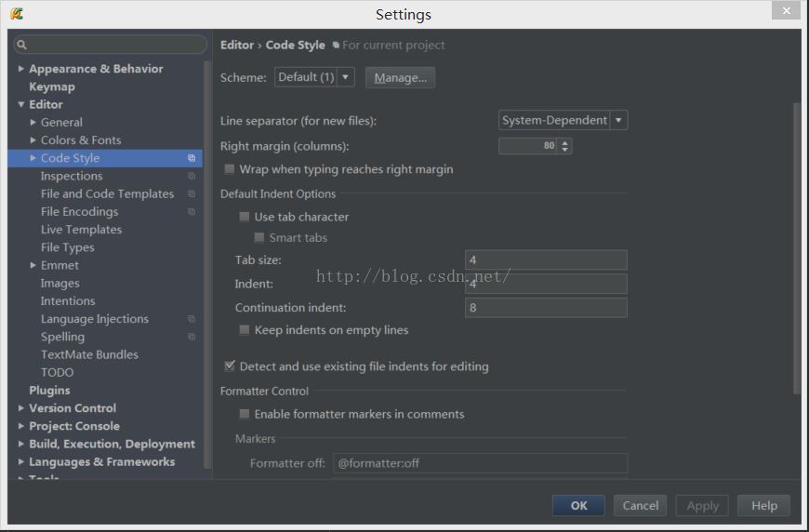This screenshot has width=809, height=532.
Task: Uncheck Detect and use existing file indents
Action: (230, 366)
